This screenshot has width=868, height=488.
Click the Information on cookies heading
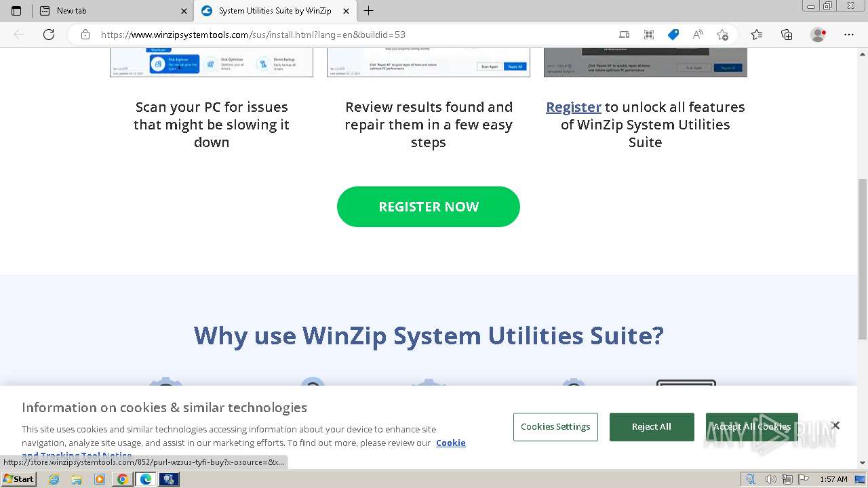[164, 407]
